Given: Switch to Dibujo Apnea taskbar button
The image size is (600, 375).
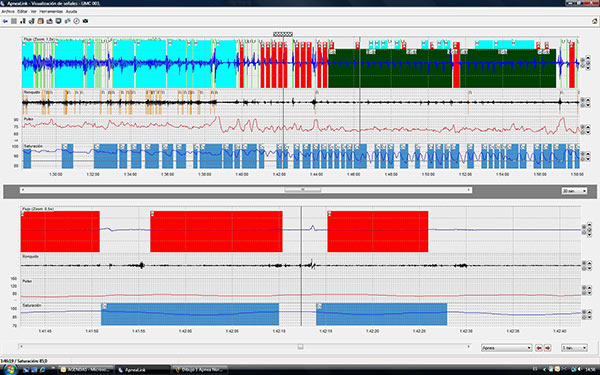Looking at the screenshot, I should pos(199,370).
